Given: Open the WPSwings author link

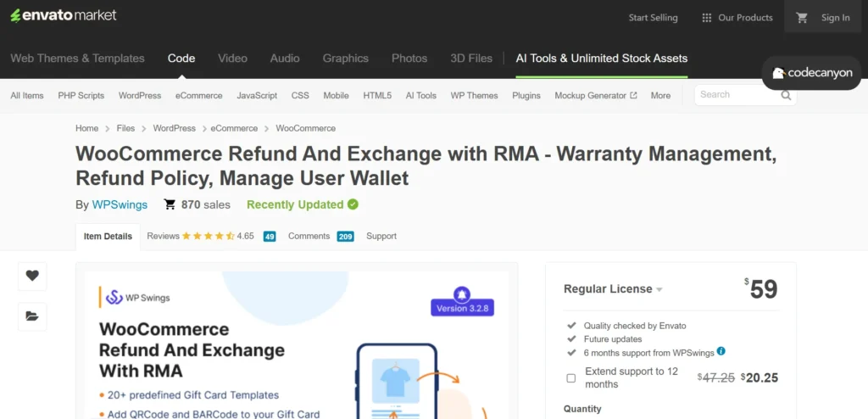Looking at the screenshot, I should coord(120,204).
